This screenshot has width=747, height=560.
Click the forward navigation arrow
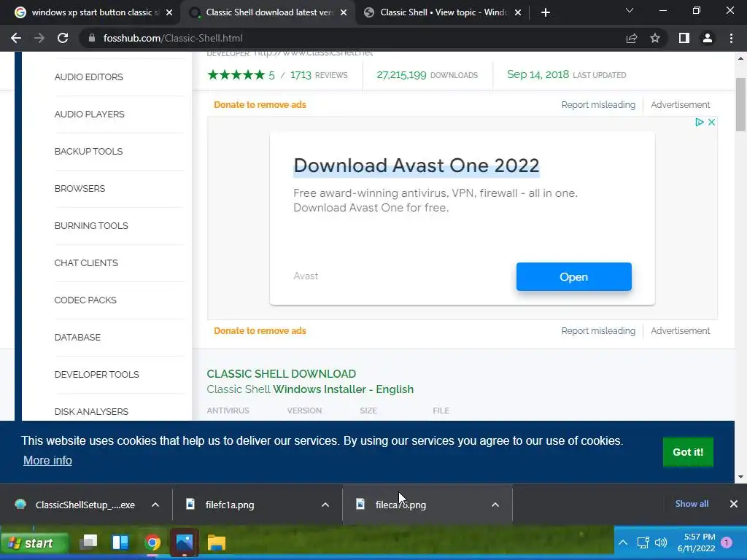click(x=39, y=38)
